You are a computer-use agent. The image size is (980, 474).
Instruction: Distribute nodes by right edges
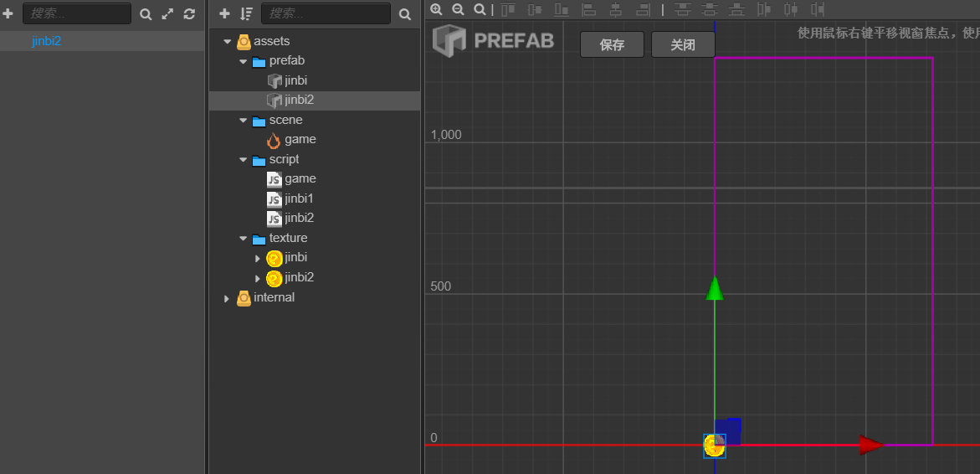tap(818, 9)
